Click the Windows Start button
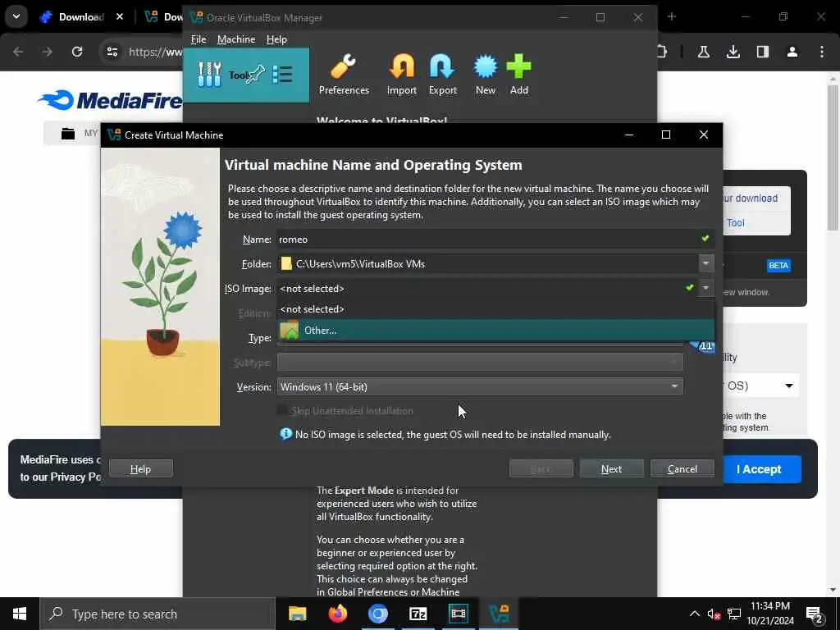Viewport: 840px width, 630px height. (x=20, y=614)
